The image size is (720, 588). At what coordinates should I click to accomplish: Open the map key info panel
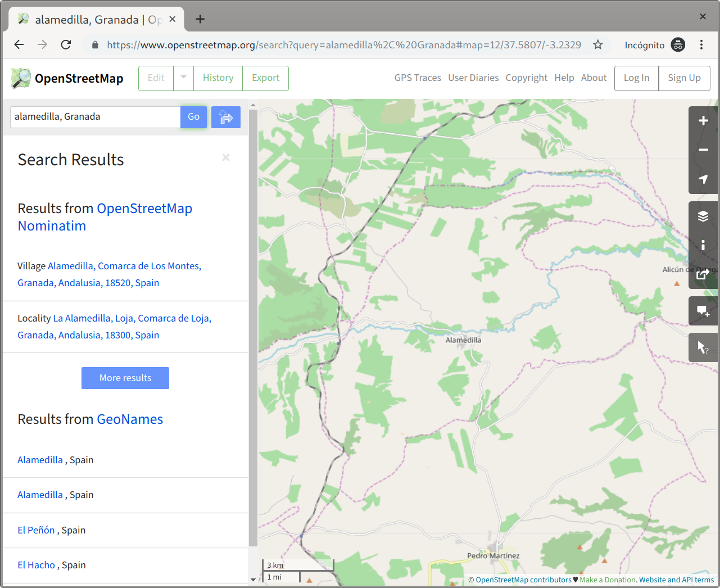703,245
